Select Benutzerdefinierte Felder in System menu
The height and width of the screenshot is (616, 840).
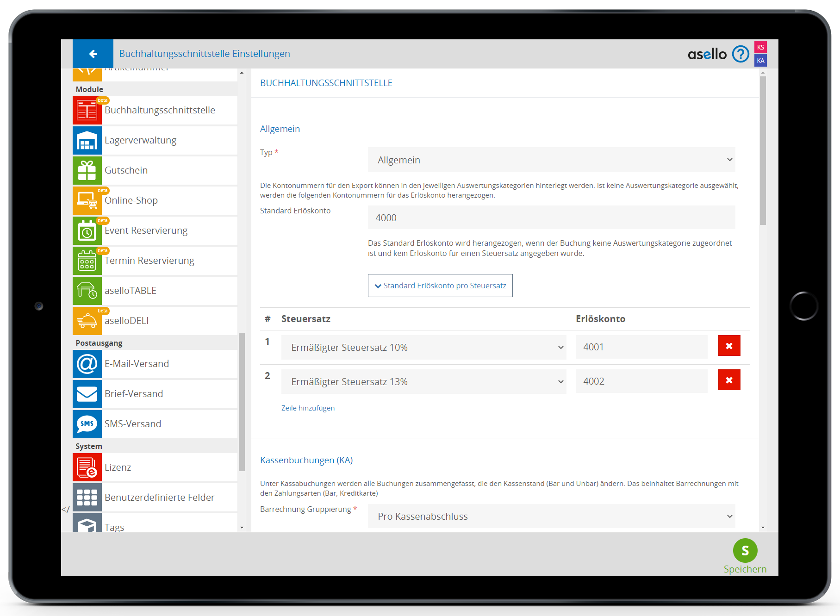click(x=159, y=498)
